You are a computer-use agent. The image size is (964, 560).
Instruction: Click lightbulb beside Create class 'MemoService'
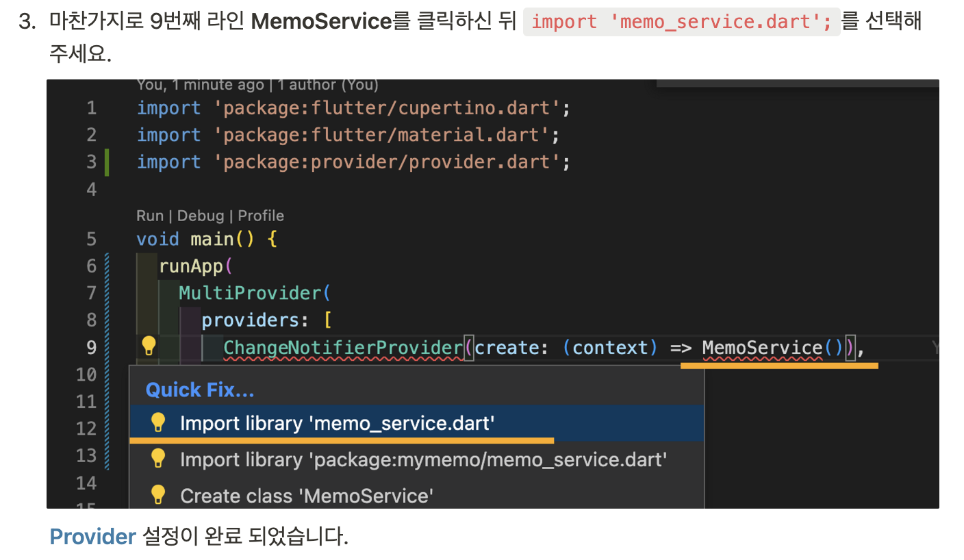coord(158,494)
